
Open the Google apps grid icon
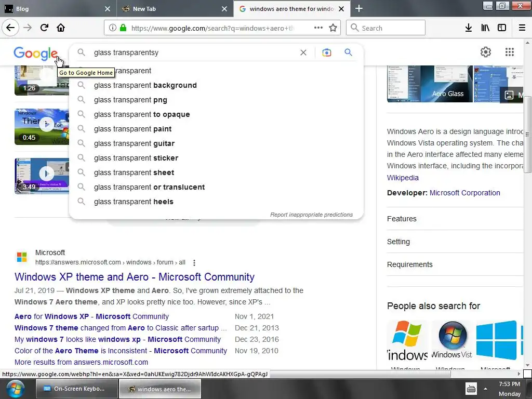click(509, 52)
